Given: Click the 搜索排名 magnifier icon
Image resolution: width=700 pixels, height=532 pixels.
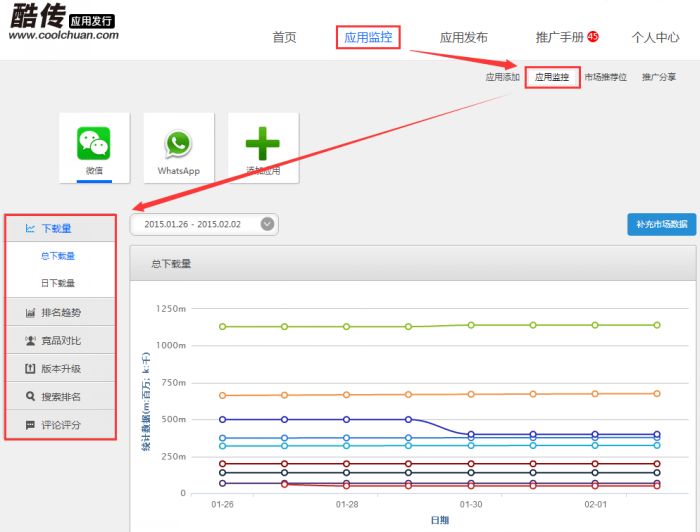Looking at the screenshot, I should pyautogui.click(x=30, y=396).
